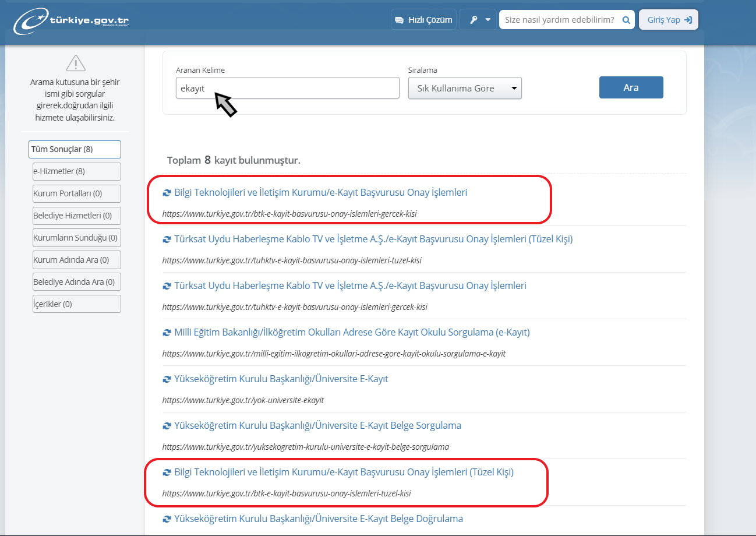
Task: Select the Kurum Adında Ara (0) filter
Action: click(77, 260)
